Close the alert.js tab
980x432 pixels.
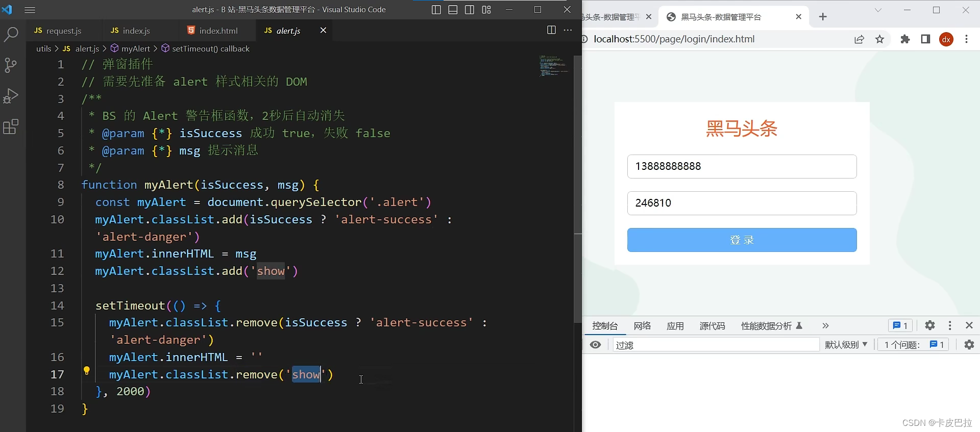click(323, 31)
